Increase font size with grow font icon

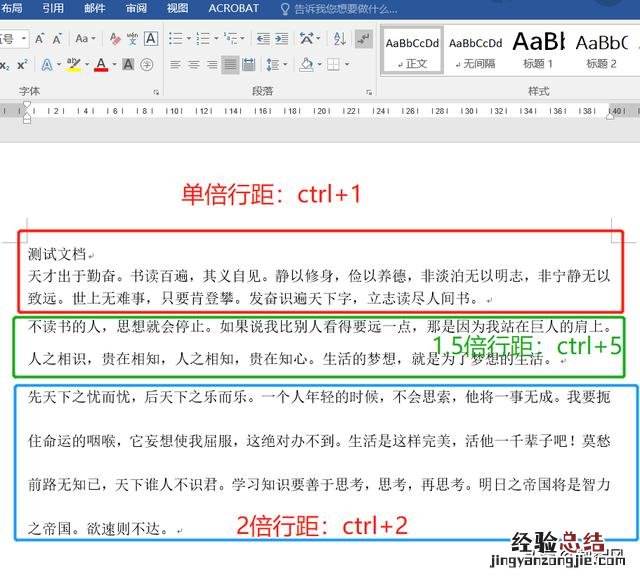click(x=39, y=39)
